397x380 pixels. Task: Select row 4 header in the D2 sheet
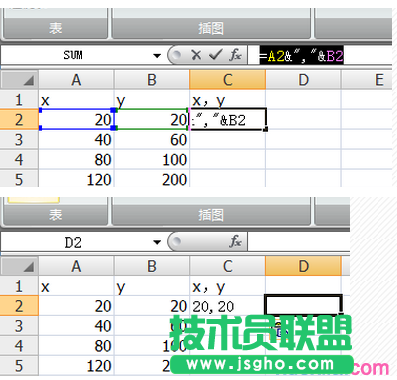pyautogui.click(x=19, y=346)
